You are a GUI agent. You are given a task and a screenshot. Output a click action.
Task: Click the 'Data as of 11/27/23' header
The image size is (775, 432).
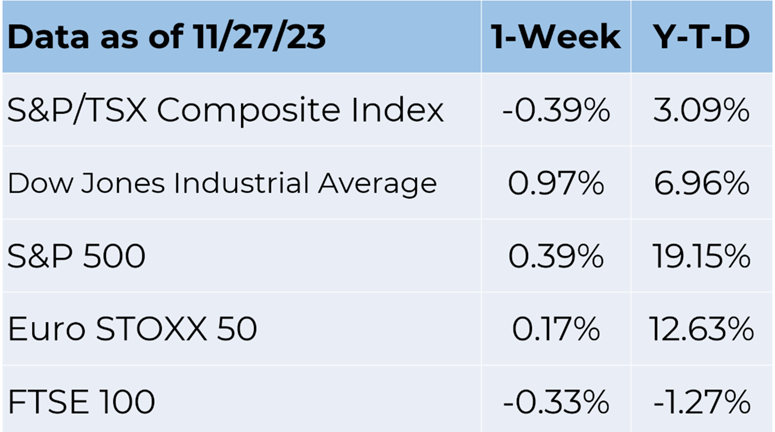(x=167, y=37)
